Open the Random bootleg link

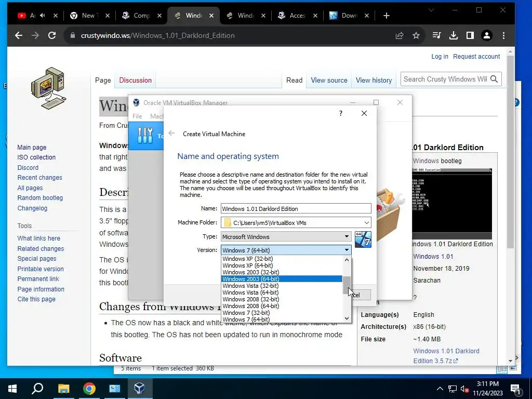pos(40,197)
